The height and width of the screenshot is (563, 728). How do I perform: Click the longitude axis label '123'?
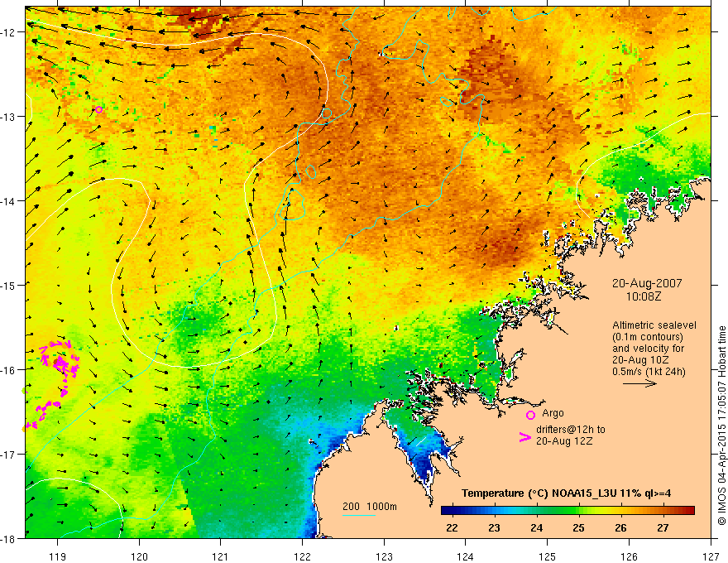(384, 556)
